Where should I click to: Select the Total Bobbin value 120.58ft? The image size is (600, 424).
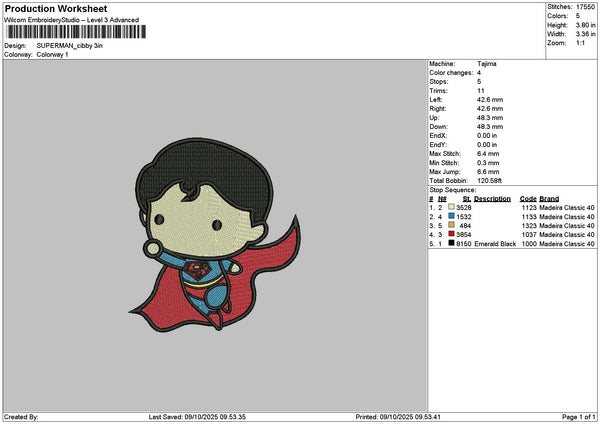[x=489, y=181]
